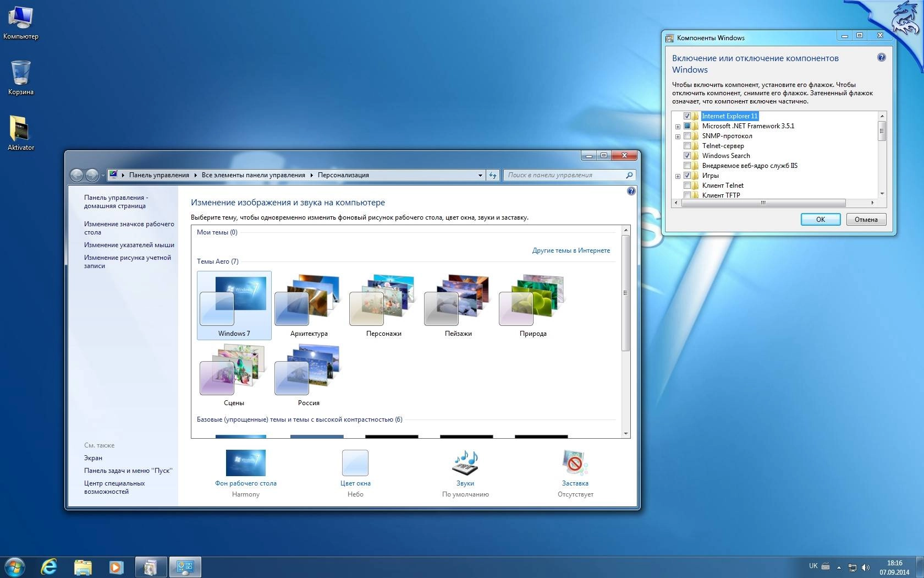
Task: Enable the Клиент Telnet checkbox
Action: (x=687, y=186)
